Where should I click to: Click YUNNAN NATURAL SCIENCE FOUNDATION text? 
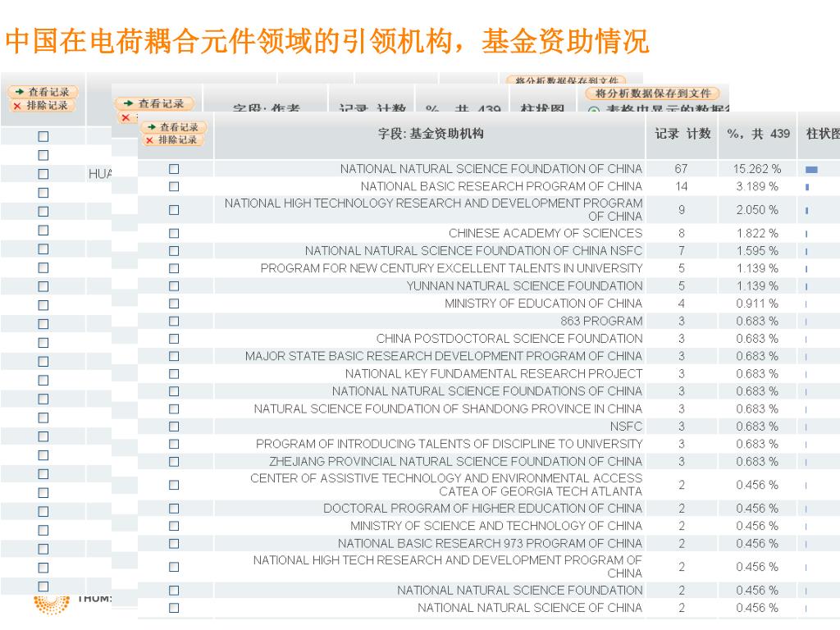click(x=524, y=286)
